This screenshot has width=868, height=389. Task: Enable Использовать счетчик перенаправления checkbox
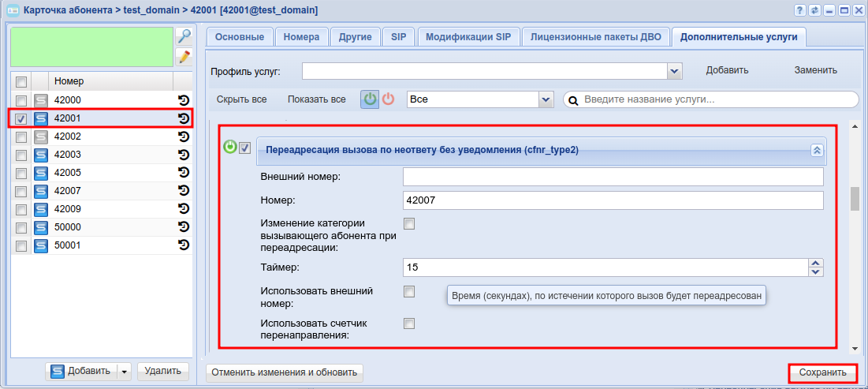(409, 324)
